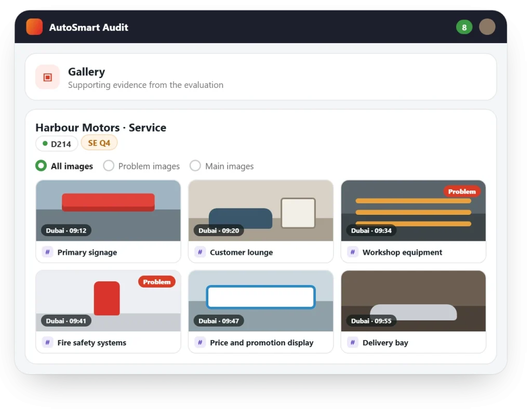Viewport: 532px width, 414px height.
Task: Select the Main images filter
Action: click(222, 166)
